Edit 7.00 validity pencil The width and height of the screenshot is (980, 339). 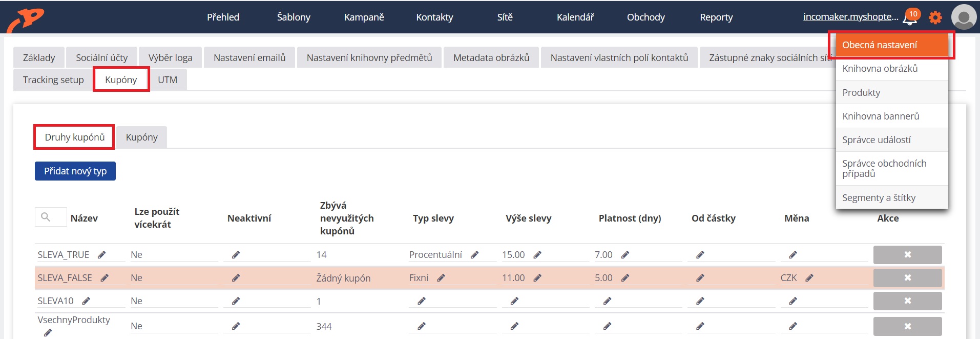click(625, 254)
